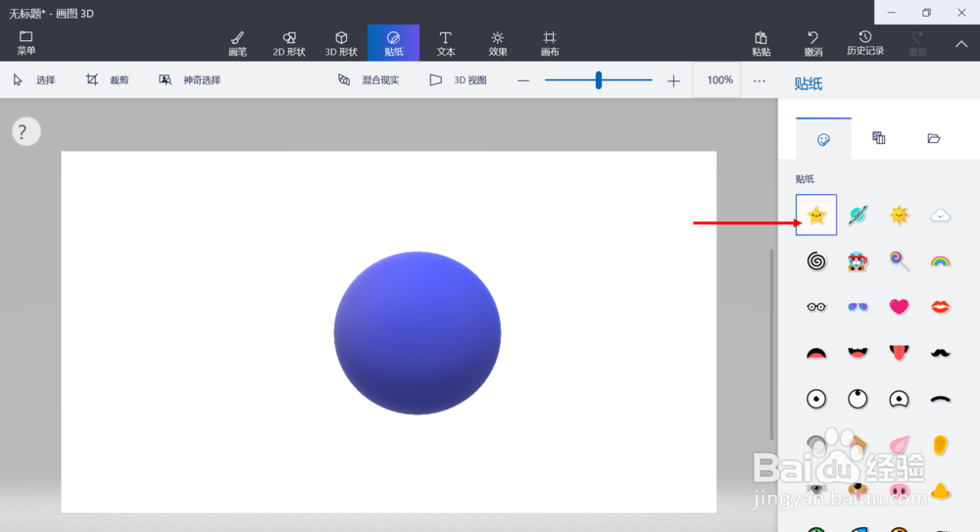Open the 菜单 menu
The image size is (980, 532).
point(26,42)
